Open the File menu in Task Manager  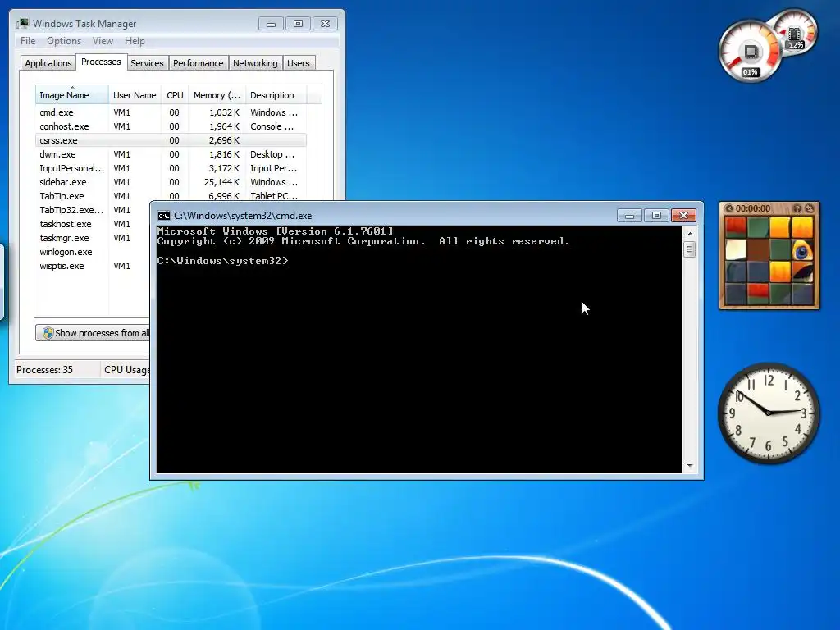28,41
